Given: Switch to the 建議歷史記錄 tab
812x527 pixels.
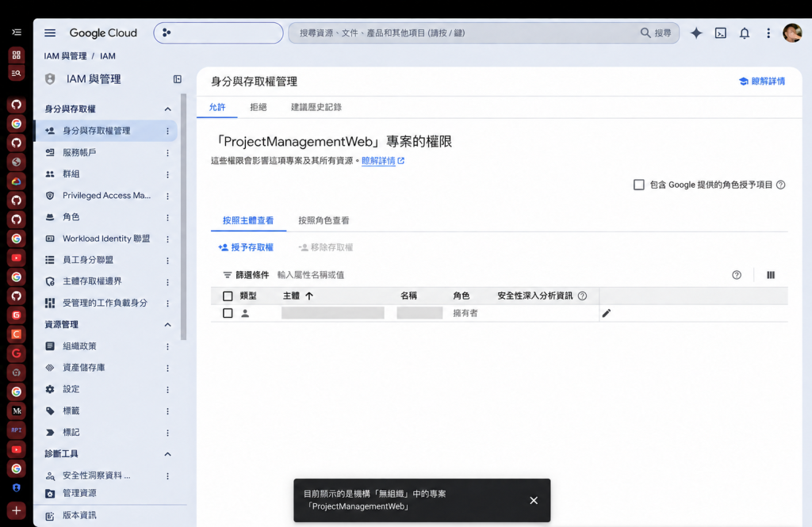Looking at the screenshot, I should coord(316,107).
